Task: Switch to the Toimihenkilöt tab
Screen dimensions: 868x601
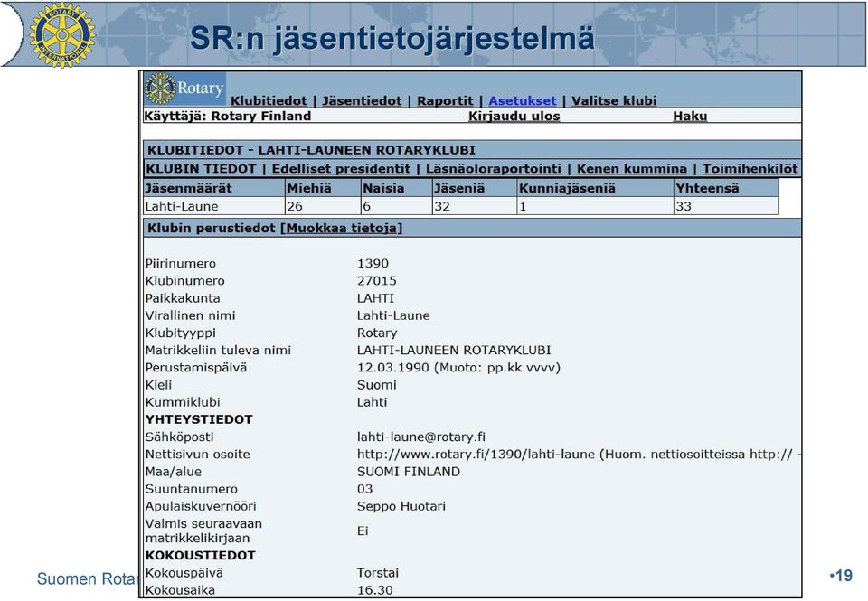Action: 750,169
